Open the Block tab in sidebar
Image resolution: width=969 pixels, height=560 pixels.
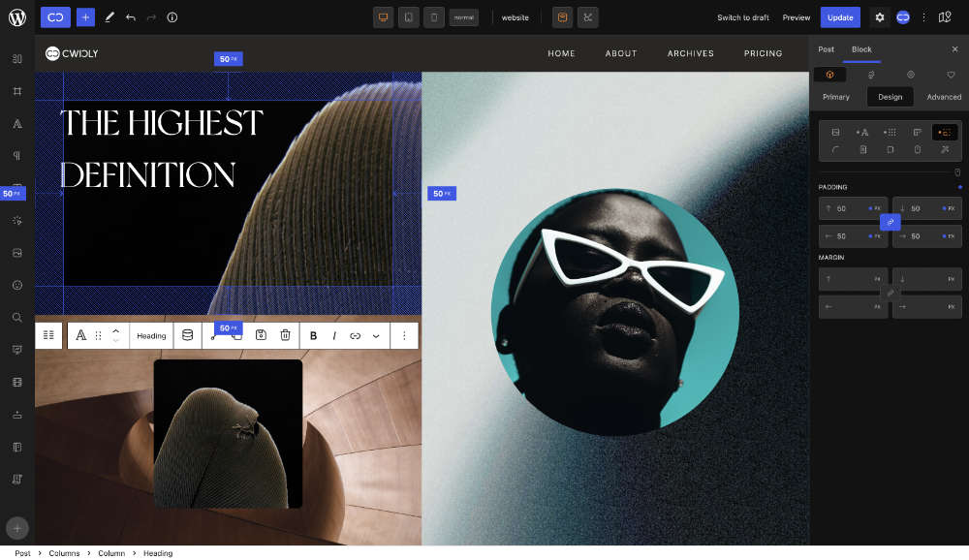pos(861,49)
